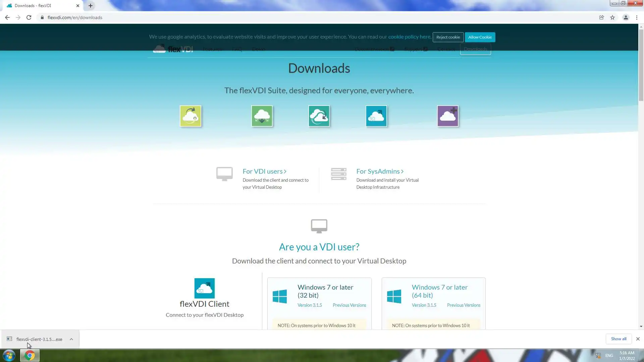644x362 pixels.
Task: Click the Allow Cookie button
Action: point(480,37)
